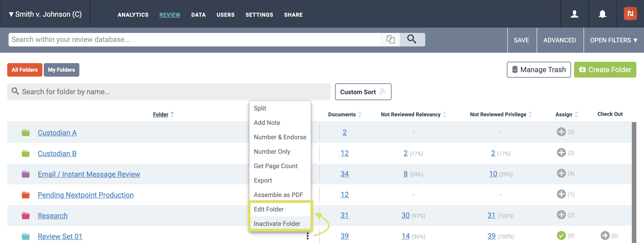Click the SAVE search button
This screenshot has height=243, width=644.
pos(521,40)
